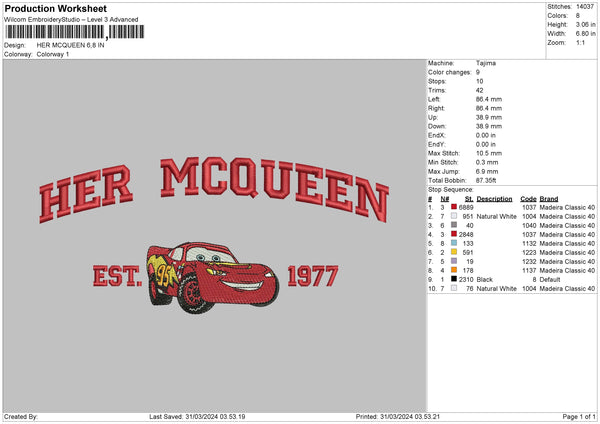Screen dimensions: 600x424
Task: Click the Trims value '42'
Action: tap(479, 90)
